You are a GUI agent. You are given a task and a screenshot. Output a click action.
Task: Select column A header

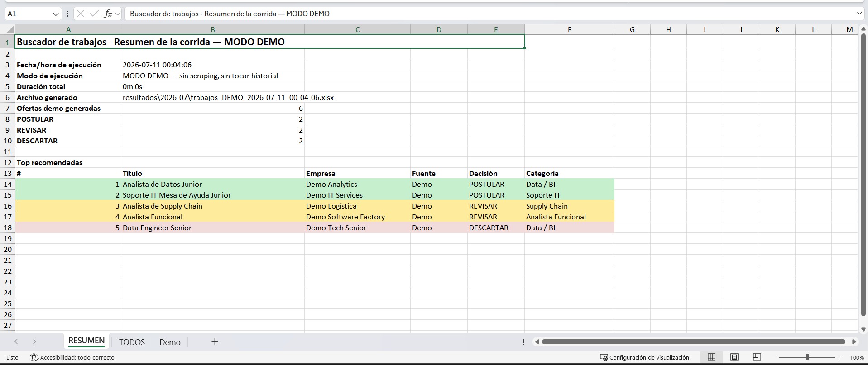pyautogui.click(x=68, y=30)
